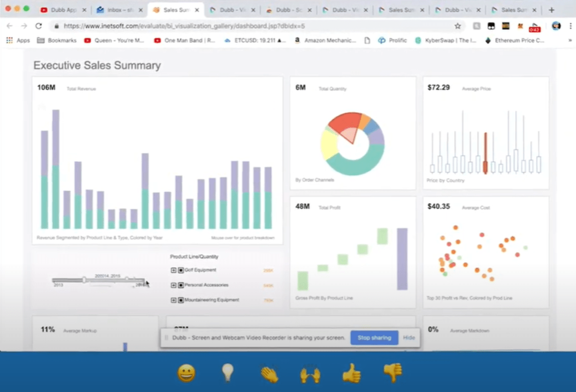Click the Executive Sales Summary heading
Image resolution: width=576 pixels, height=392 pixels.
pos(97,65)
